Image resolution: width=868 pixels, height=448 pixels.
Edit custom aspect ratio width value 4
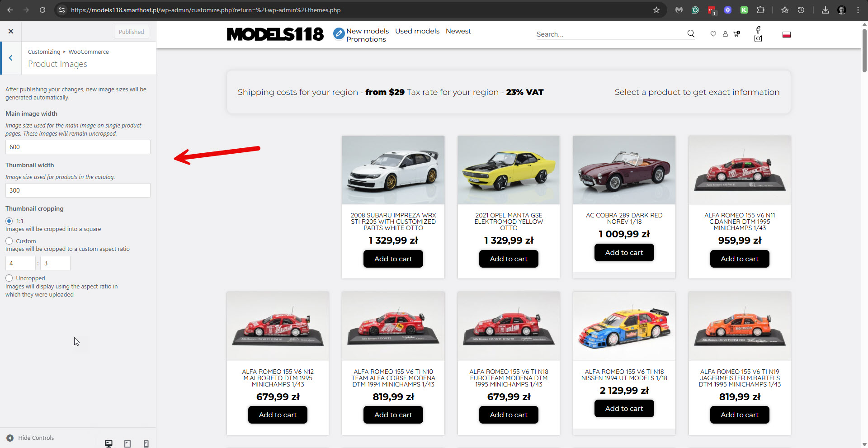pyautogui.click(x=20, y=263)
